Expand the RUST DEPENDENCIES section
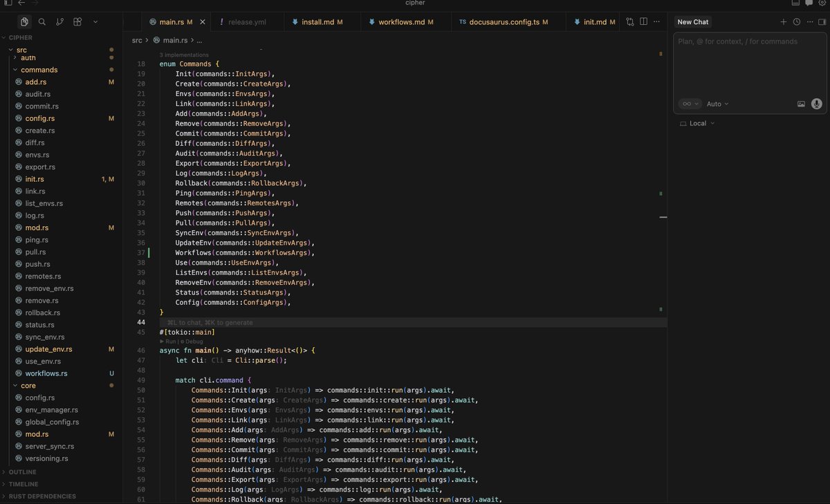 pyautogui.click(x=42, y=496)
